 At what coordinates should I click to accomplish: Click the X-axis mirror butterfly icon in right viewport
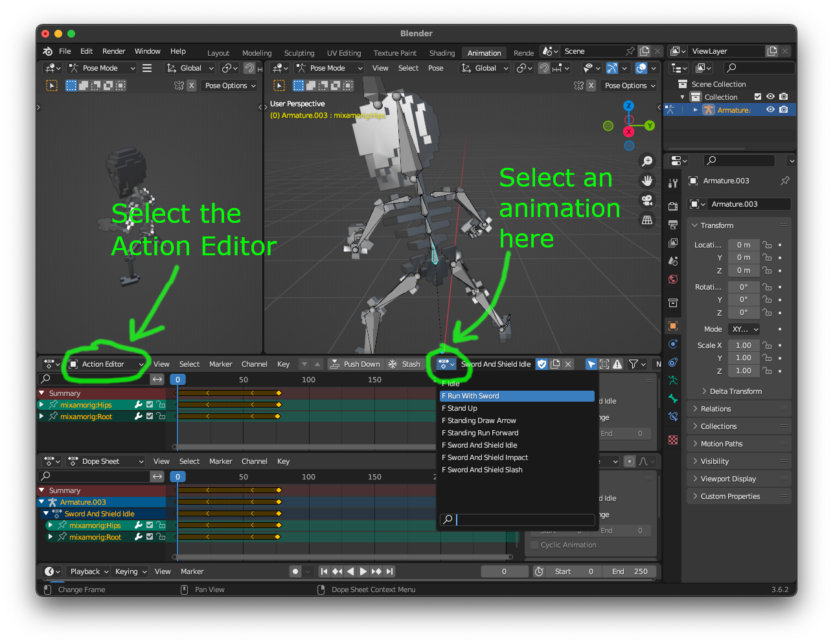tap(579, 86)
